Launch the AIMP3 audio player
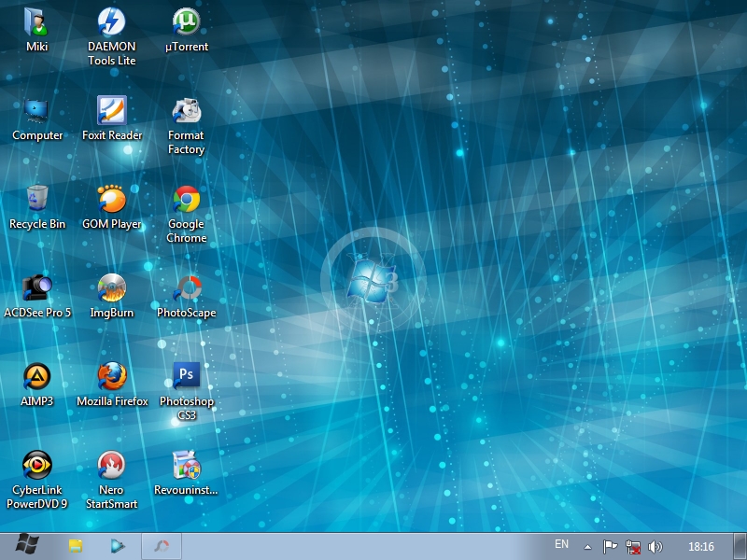 pyautogui.click(x=36, y=373)
